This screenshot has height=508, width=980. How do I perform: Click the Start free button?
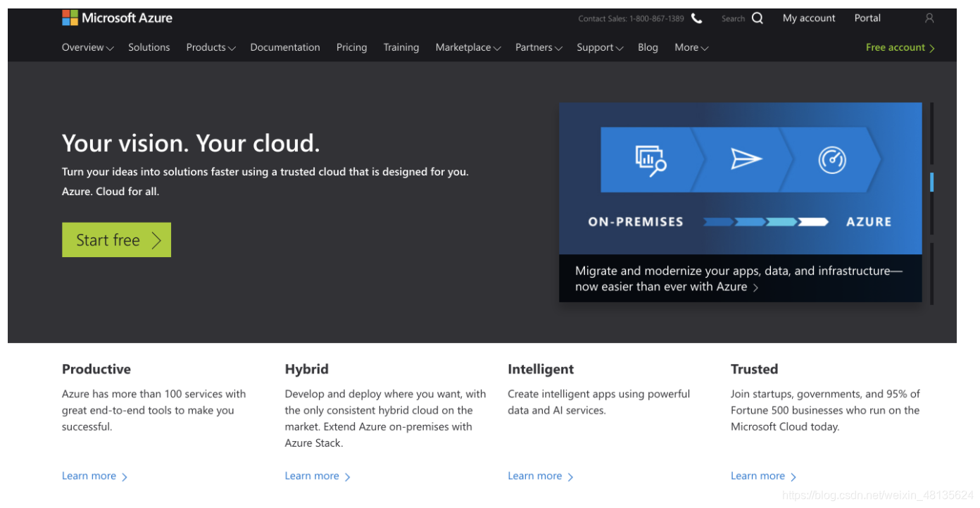pos(116,240)
